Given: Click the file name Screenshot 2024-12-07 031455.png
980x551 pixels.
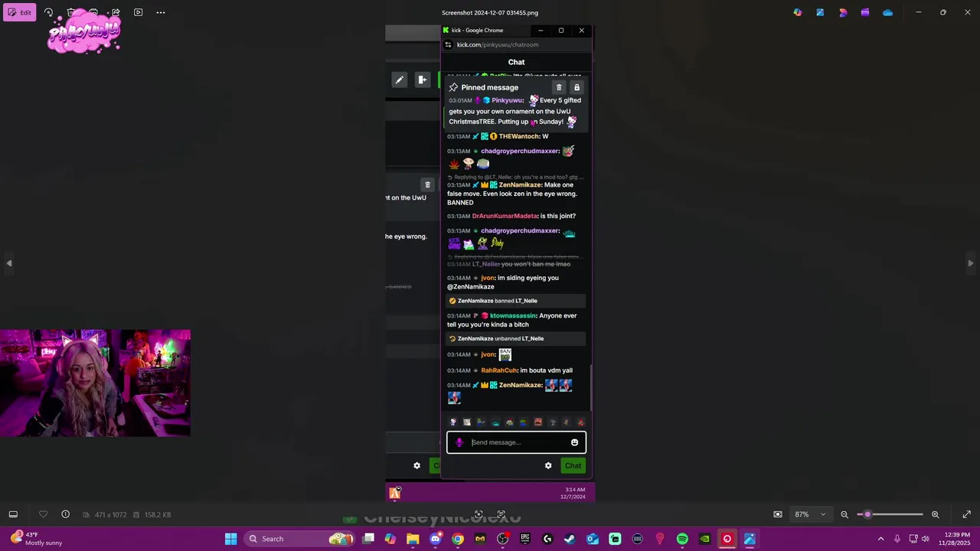Looking at the screenshot, I should [490, 12].
